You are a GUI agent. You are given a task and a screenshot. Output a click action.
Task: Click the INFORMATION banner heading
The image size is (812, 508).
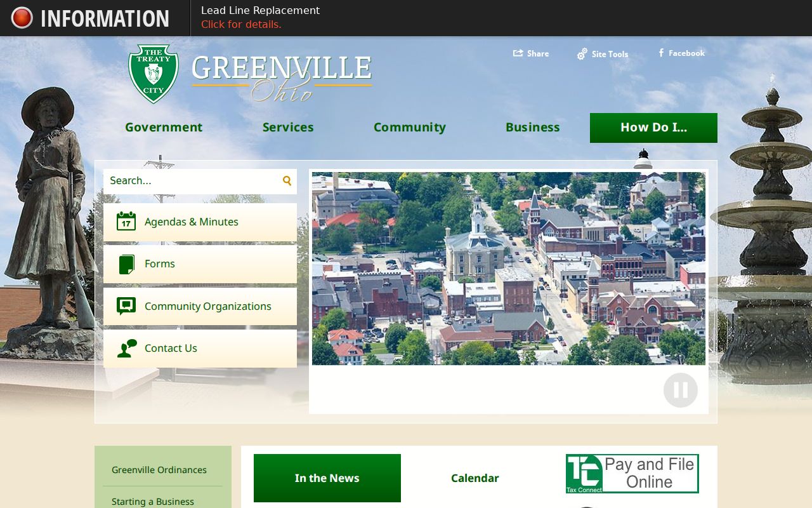pos(105,18)
